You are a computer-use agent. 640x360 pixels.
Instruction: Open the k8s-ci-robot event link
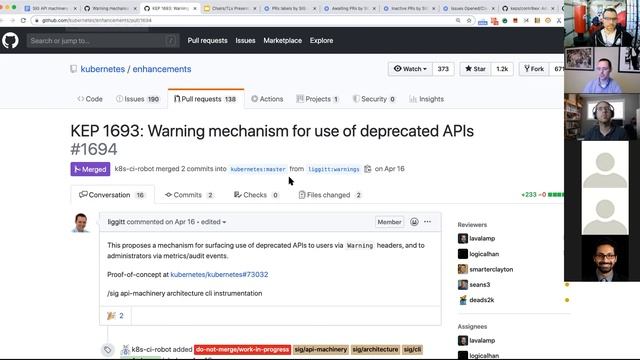click(x=151, y=349)
